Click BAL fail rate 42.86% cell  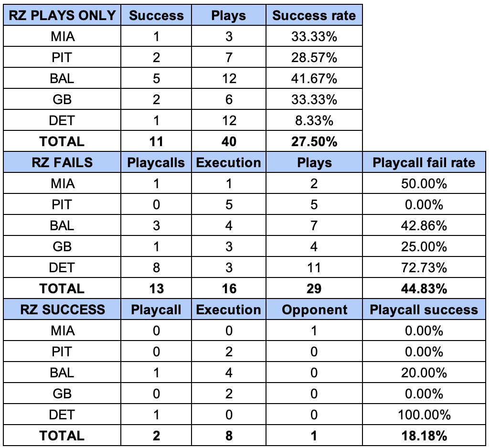[424, 225]
